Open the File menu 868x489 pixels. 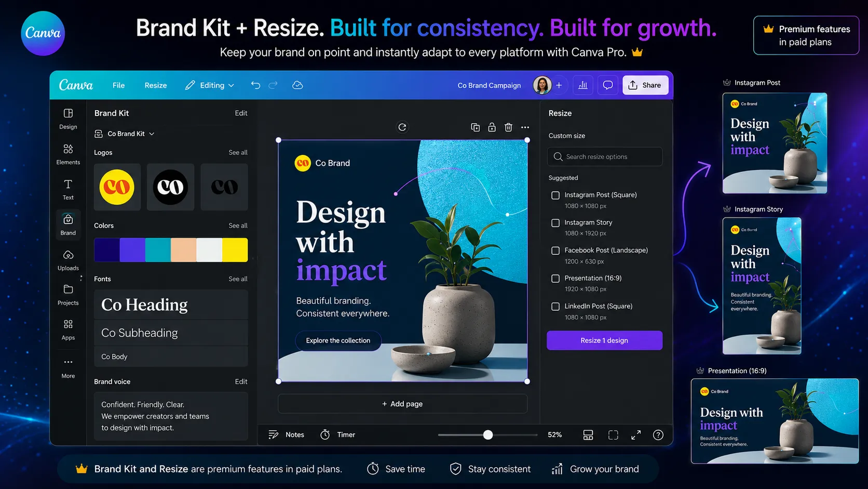tap(118, 85)
